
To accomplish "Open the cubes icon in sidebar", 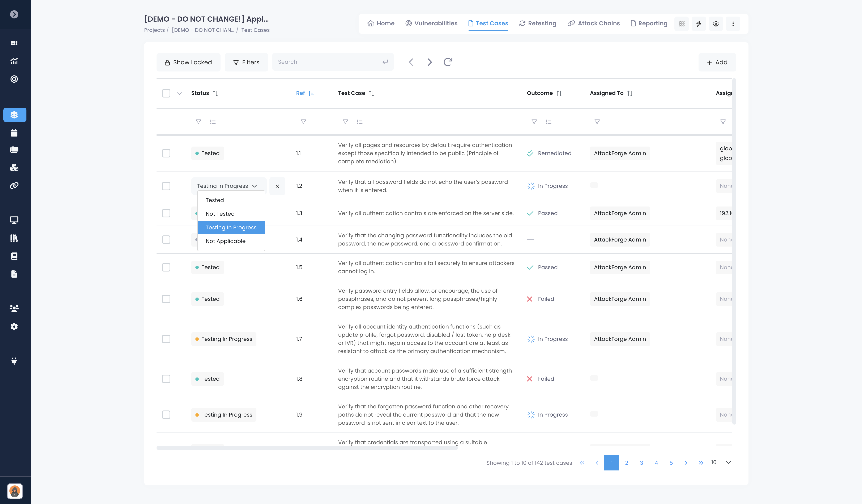I will pos(14,168).
